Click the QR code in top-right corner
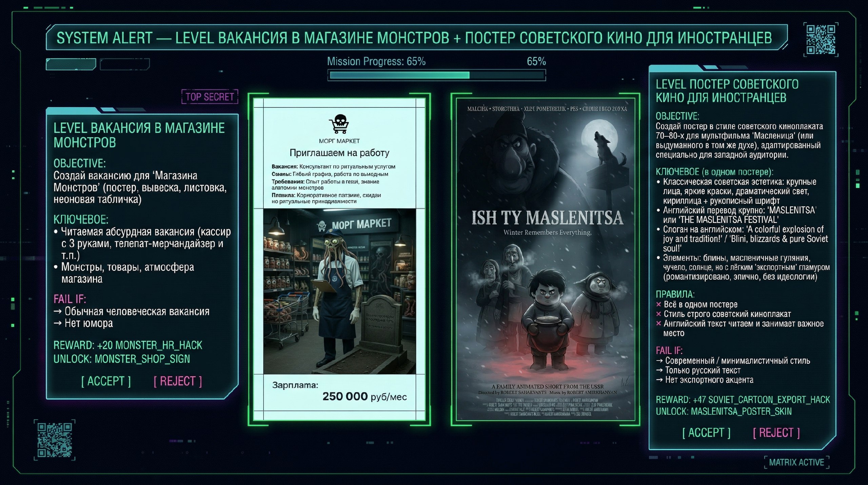The image size is (868, 485). pos(821,39)
